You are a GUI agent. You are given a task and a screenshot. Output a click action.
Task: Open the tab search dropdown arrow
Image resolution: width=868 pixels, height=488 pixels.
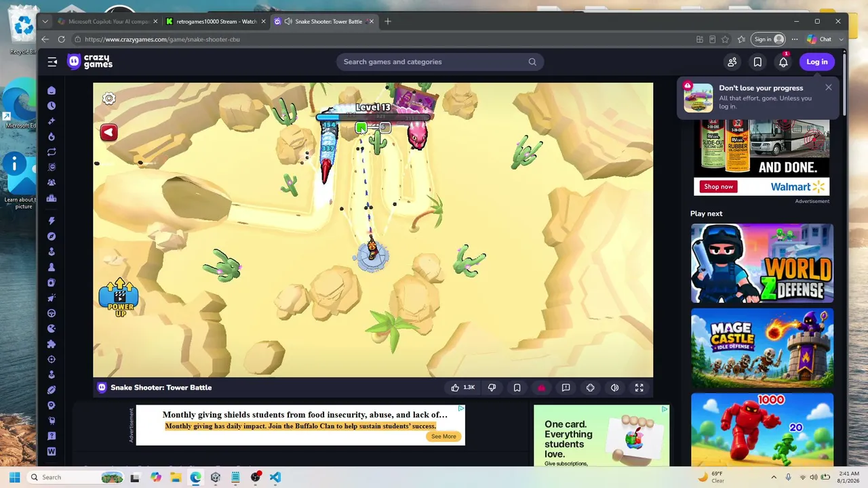(45, 22)
